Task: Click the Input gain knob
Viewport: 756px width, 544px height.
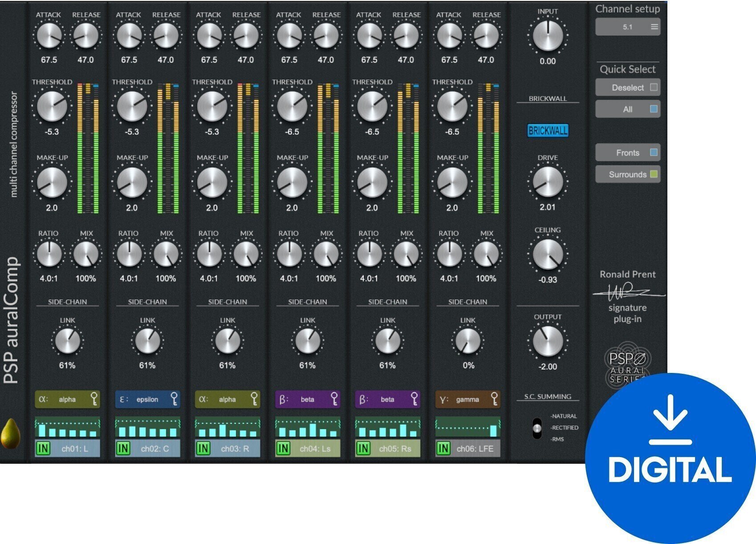Action: coord(548,36)
